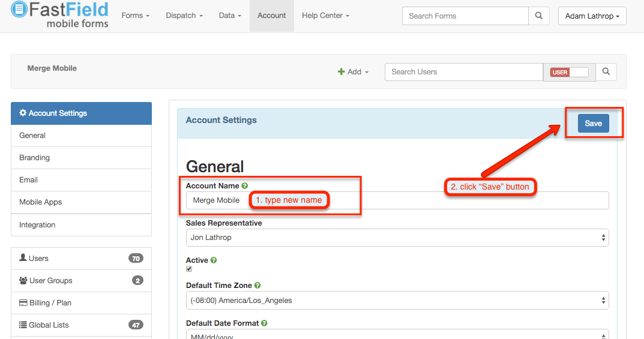Open the Forms menu in navbar
The image size is (644, 339).
(x=135, y=16)
